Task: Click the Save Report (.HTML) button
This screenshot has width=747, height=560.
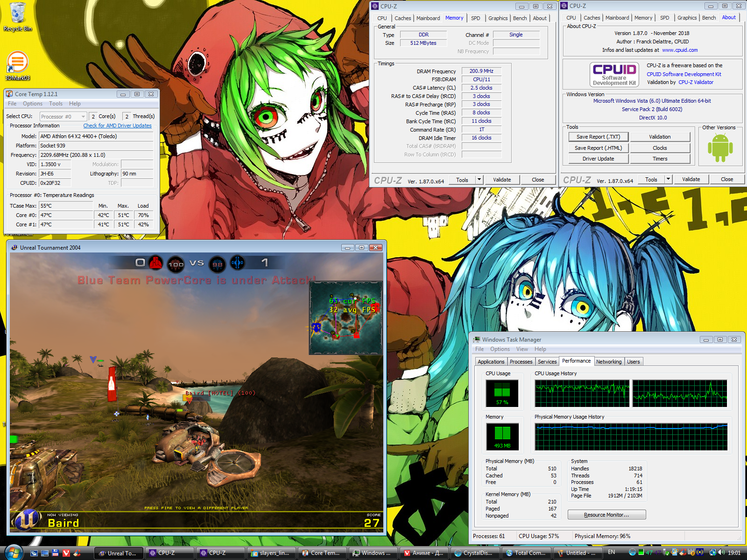Action: (x=599, y=148)
